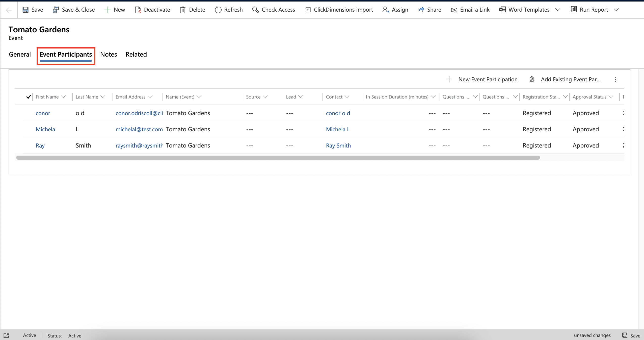Image resolution: width=644 pixels, height=340 pixels.
Task: Open the michelal@test.com email link
Action: 139,129
